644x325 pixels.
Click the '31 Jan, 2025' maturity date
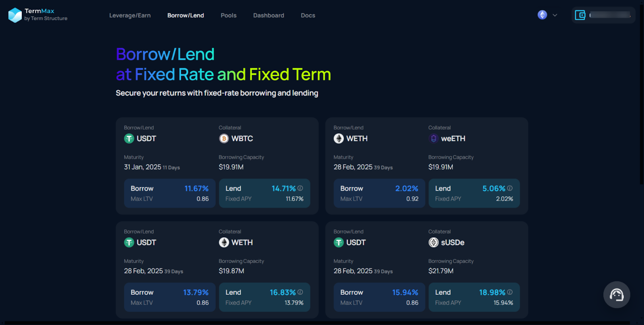point(142,167)
